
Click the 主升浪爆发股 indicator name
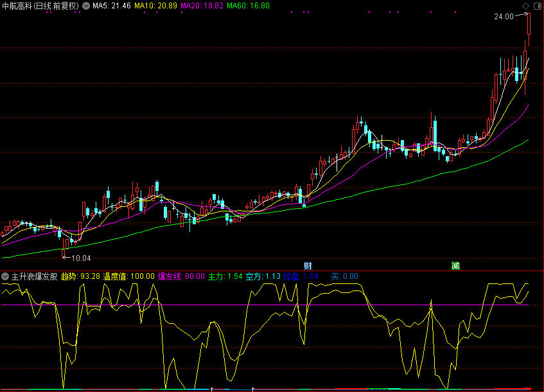pos(34,277)
